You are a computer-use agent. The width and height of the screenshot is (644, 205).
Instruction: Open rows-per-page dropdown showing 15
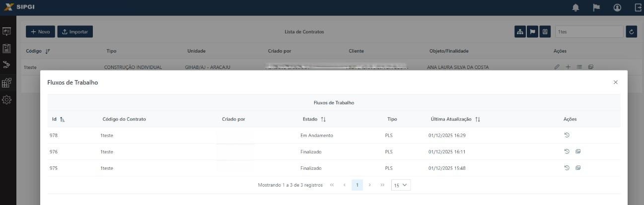[x=401, y=185]
